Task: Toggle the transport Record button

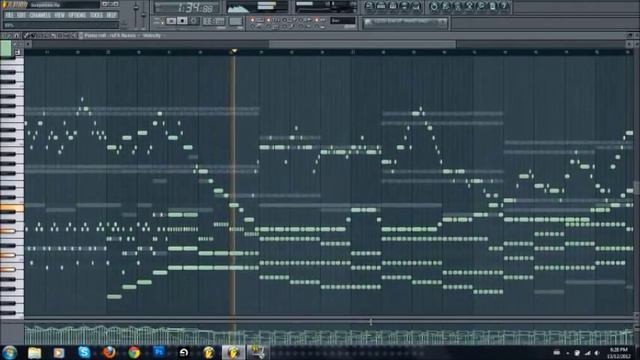Action: [x=194, y=21]
